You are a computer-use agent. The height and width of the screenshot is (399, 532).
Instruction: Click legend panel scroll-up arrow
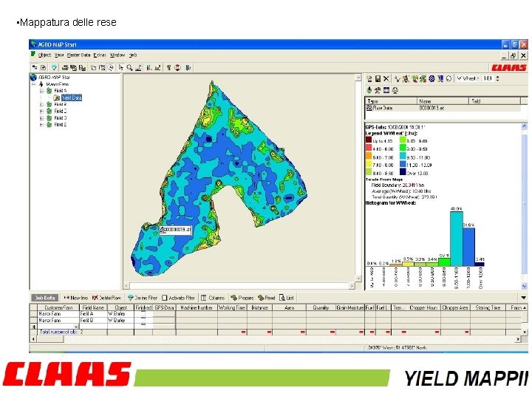pyautogui.click(x=524, y=126)
